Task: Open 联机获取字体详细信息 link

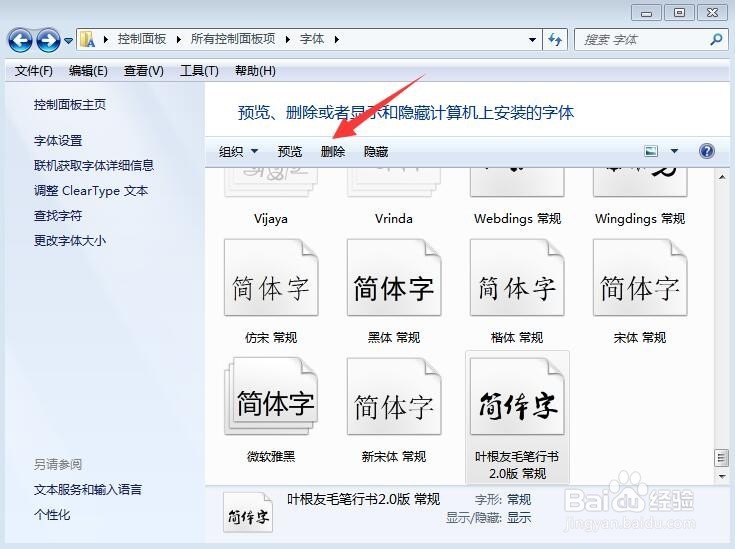Action: point(94,165)
